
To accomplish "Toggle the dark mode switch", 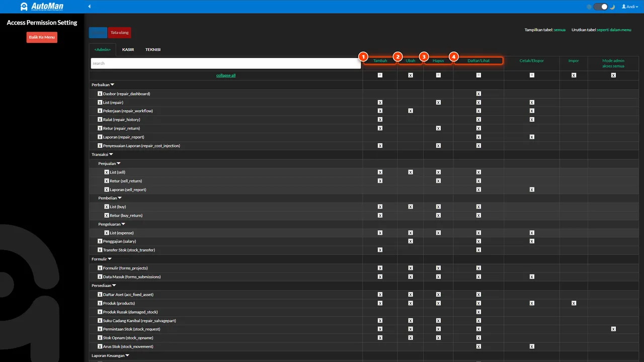I will tap(601, 7).
